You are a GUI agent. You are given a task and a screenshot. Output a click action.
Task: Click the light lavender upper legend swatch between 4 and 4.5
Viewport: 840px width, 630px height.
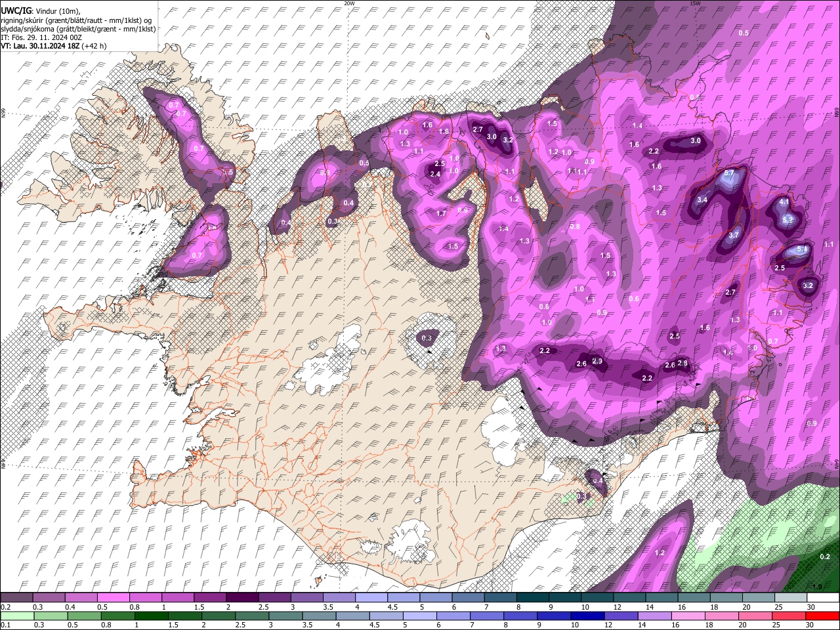pyautogui.click(x=370, y=598)
